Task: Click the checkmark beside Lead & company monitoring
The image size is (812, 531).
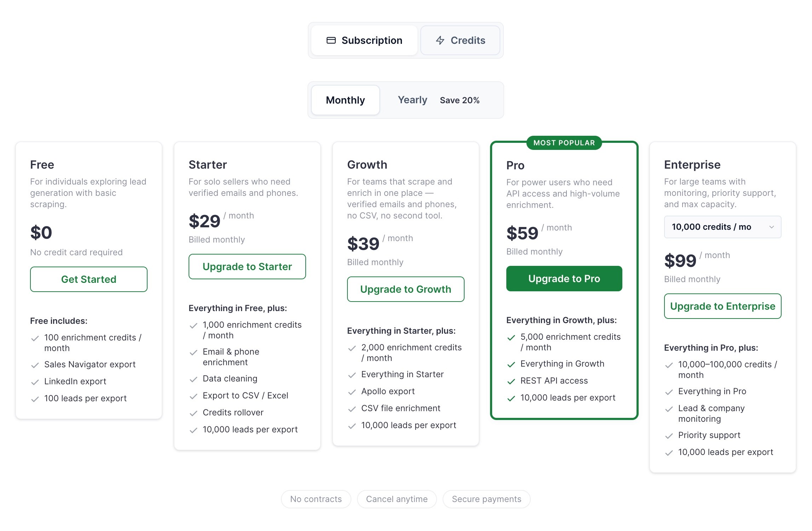Action: tap(669, 409)
